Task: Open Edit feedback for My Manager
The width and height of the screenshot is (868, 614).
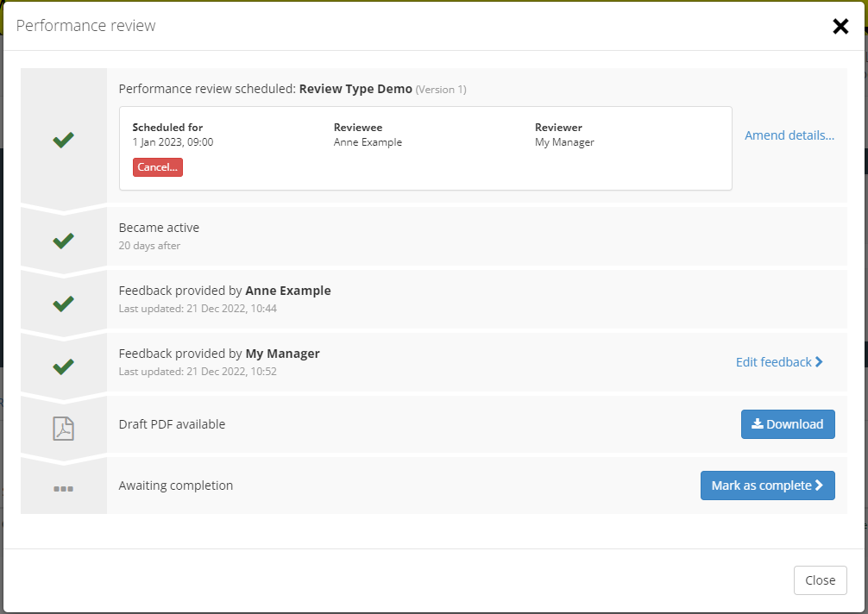Action: [779, 362]
